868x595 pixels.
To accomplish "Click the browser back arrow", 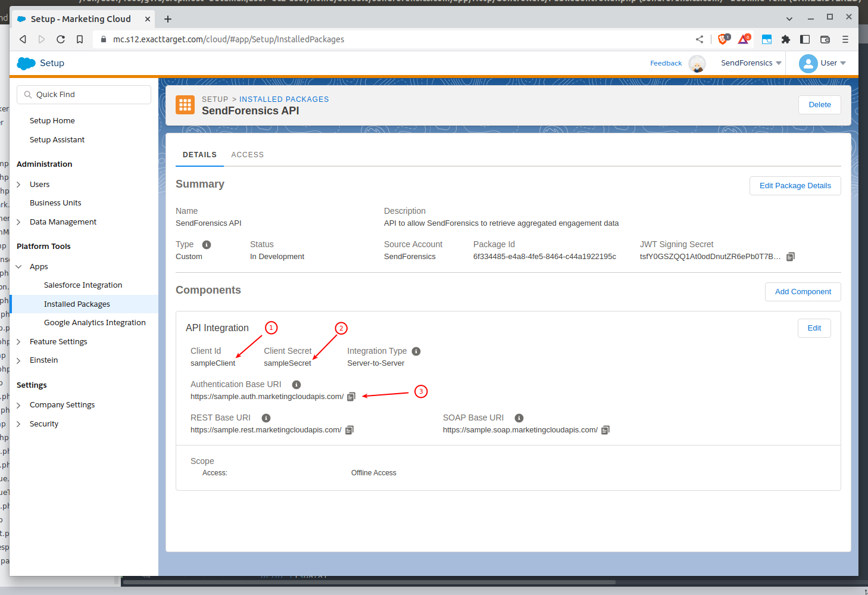I will coord(23,39).
